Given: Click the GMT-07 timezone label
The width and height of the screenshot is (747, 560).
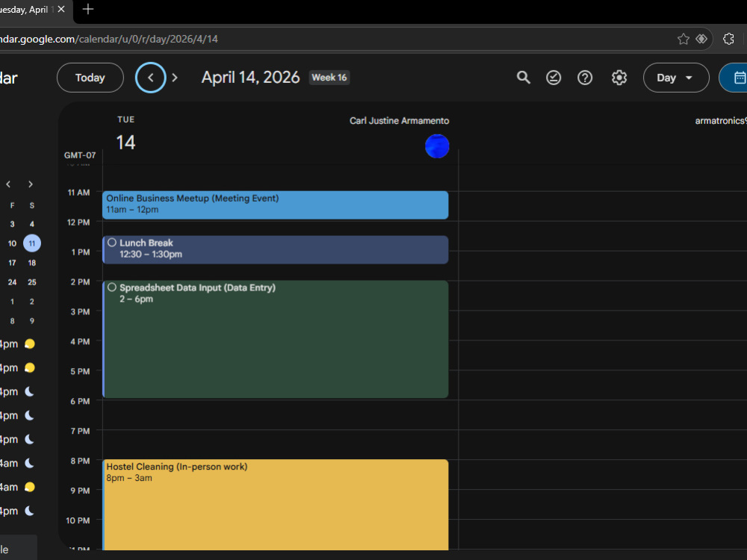Looking at the screenshot, I should tap(80, 155).
